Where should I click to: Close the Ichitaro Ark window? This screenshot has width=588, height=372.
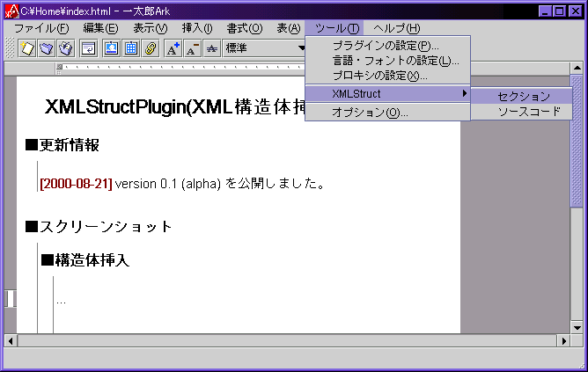pyautogui.click(x=576, y=11)
